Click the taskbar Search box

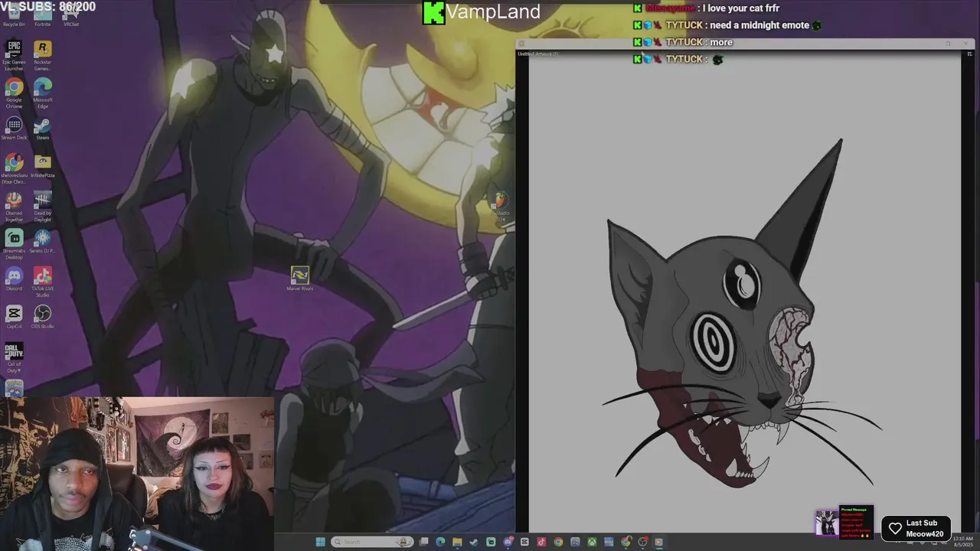pyautogui.click(x=372, y=542)
